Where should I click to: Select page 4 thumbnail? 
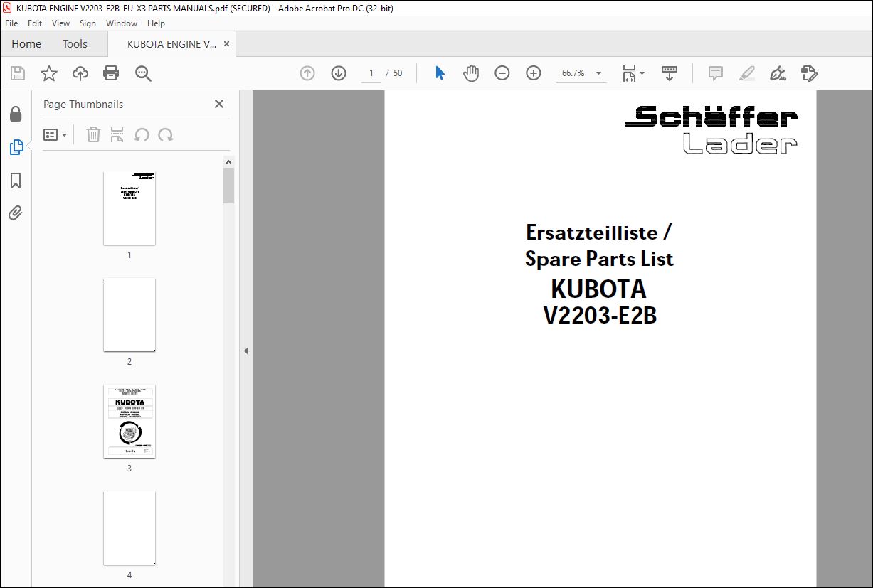[129, 528]
